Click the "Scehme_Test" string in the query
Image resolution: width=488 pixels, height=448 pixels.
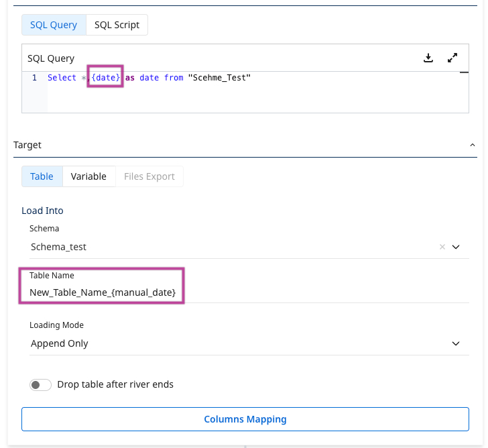(219, 78)
